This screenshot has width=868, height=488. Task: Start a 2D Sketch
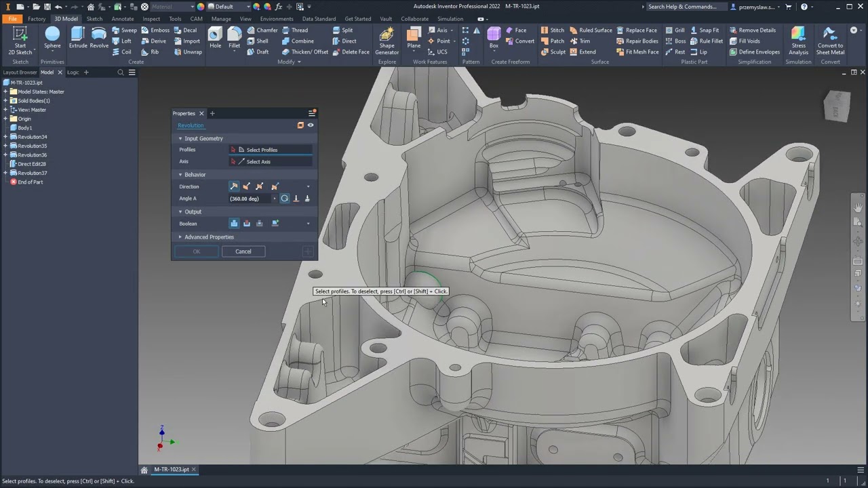pyautogui.click(x=20, y=41)
